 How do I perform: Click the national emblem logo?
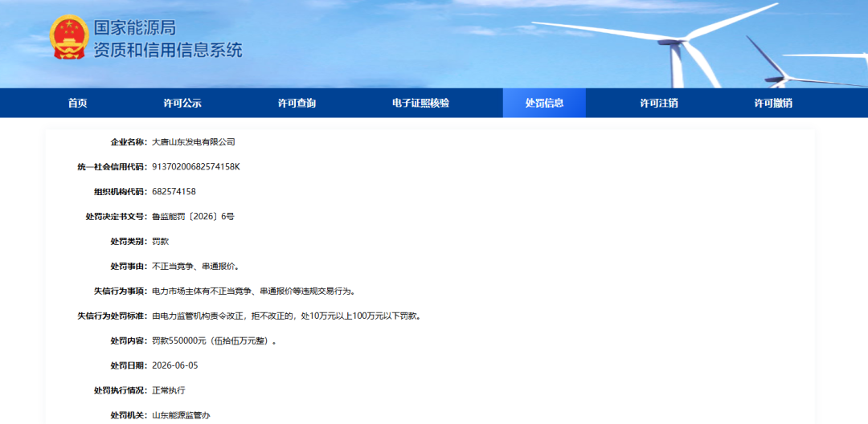(69, 38)
